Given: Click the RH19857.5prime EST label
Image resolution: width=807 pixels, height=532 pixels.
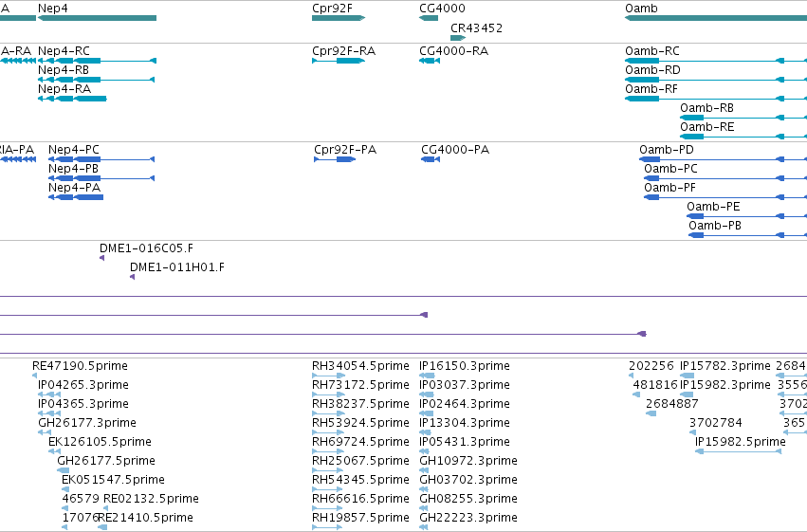Looking at the screenshot, I should (x=360, y=518).
